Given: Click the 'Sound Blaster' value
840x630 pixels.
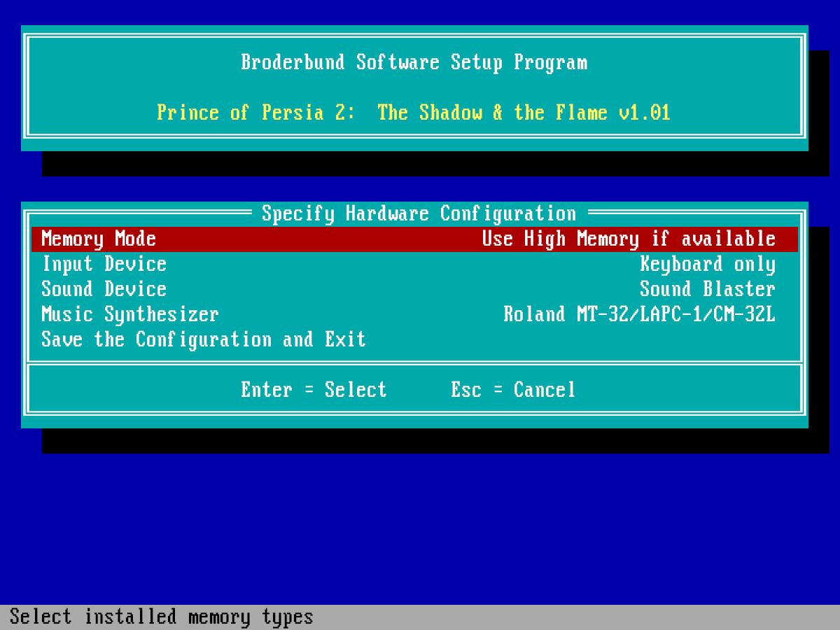Looking at the screenshot, I should point(708,289).
